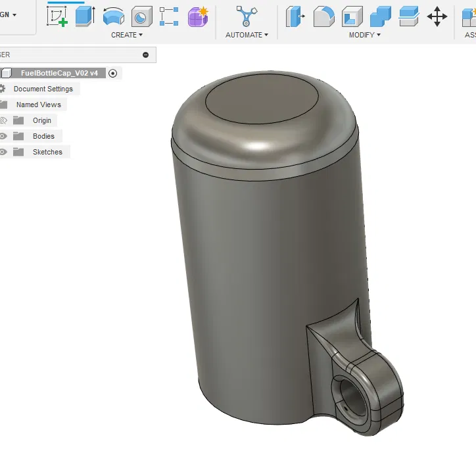Click the flat top face of the cap model
476x449 pixels.
[262, 99]
